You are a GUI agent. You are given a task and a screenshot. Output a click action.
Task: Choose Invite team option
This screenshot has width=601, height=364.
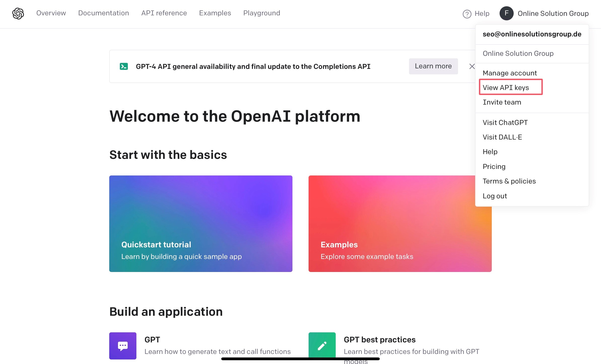pyautogui.click(x=502, y=102)
